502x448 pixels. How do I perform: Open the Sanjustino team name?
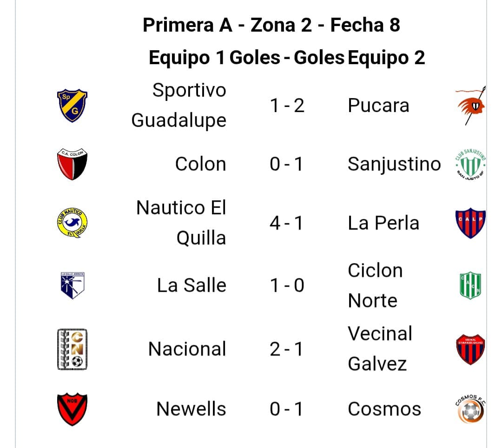pyautogui.click(x=394, y=164)
